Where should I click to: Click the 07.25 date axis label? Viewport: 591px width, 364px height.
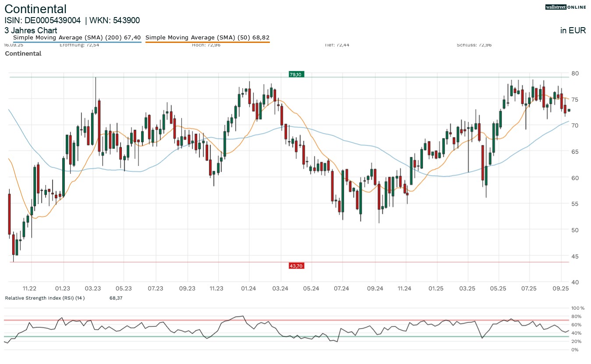pos(529,288)
